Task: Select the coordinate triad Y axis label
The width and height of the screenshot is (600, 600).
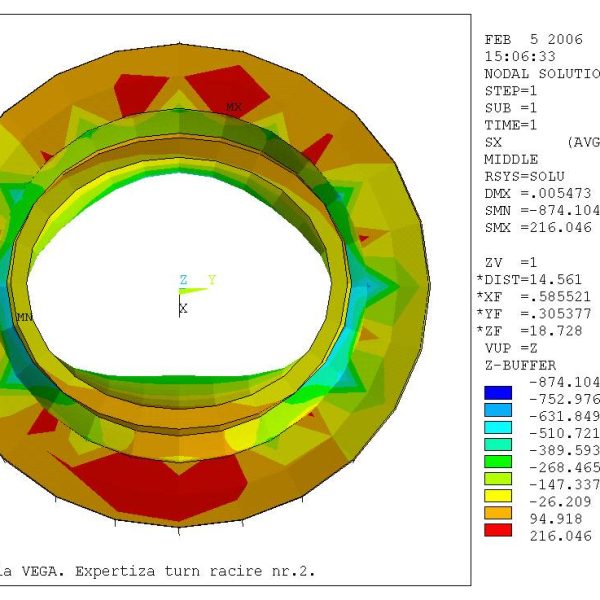Action: [x=211, y=280]
